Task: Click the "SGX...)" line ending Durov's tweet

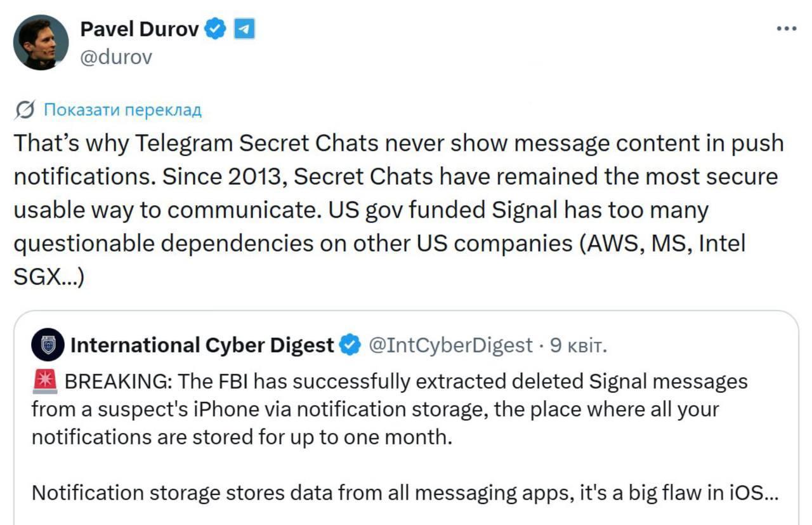Action: point(48,277)
